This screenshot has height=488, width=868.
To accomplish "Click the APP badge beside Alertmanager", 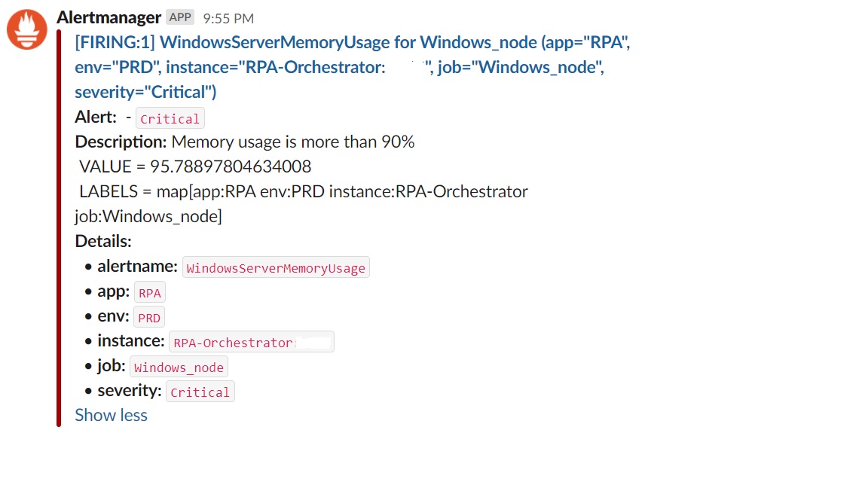I will pos(179,16).
